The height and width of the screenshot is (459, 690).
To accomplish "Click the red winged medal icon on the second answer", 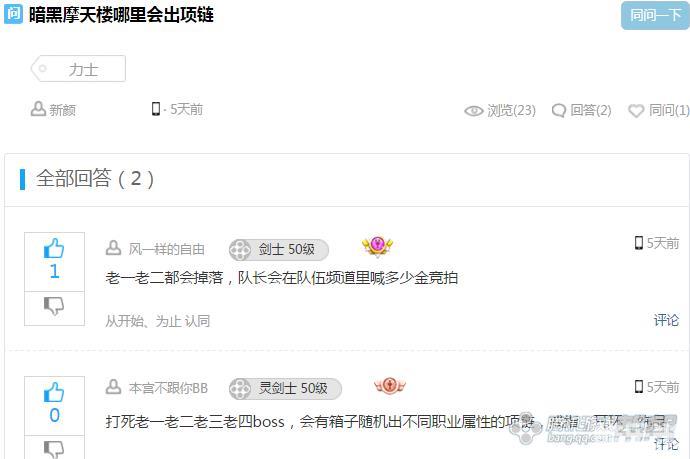I will pos(390,386).
